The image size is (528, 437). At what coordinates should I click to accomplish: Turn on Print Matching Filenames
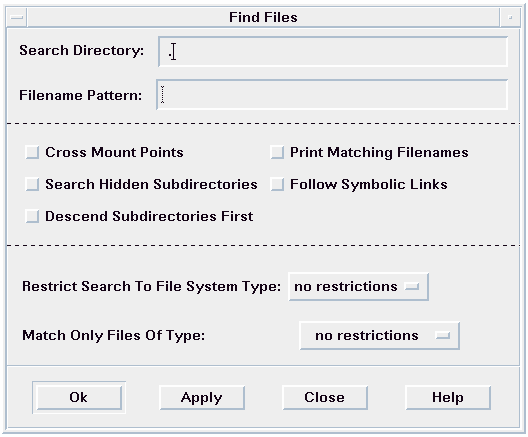coord(277,152)
